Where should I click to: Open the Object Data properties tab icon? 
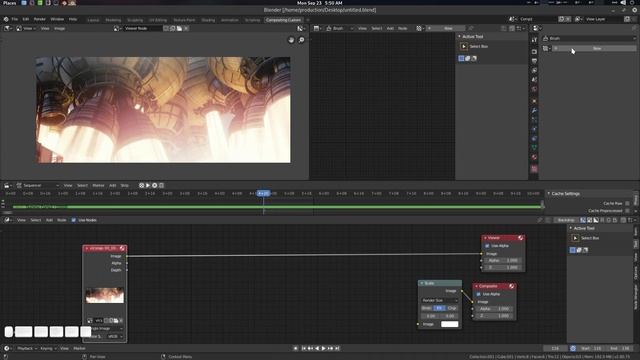pyautogui.click(x=534, y=148)
